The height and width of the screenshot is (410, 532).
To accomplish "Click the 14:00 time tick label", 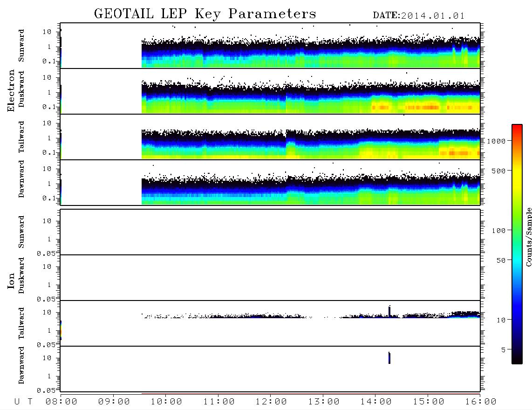I will pos(376,402).
